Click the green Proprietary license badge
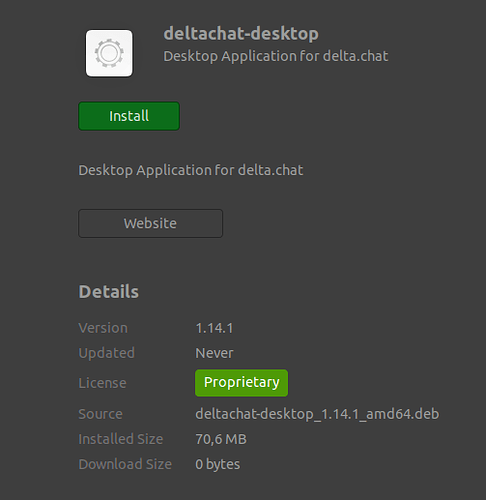Image resolution: width=486 pixels, height=500 pixels. tap(241, 383)
